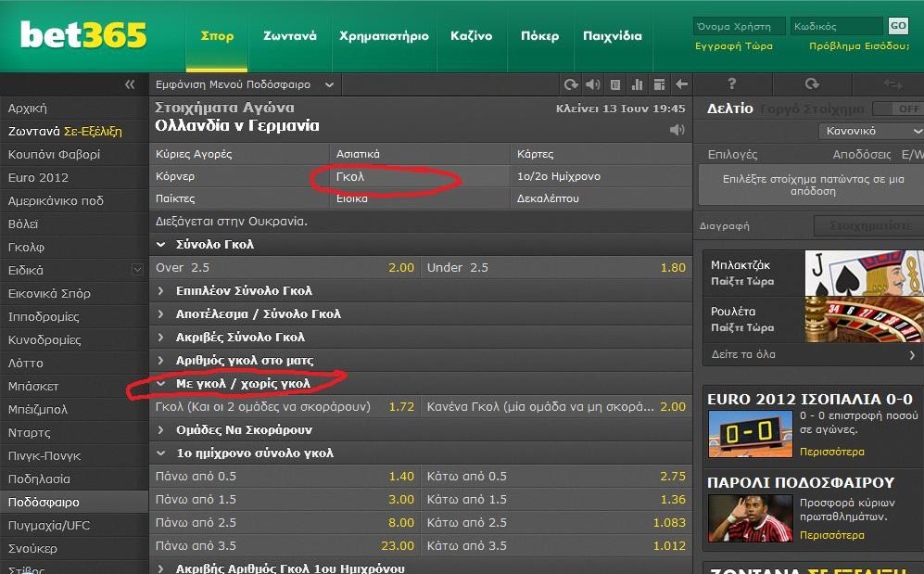Image resolution: width=924 pixels, height=574 pixels.
Task: Pick Πάνω από 3.5 at 23.00
Action: pos(285,545)
